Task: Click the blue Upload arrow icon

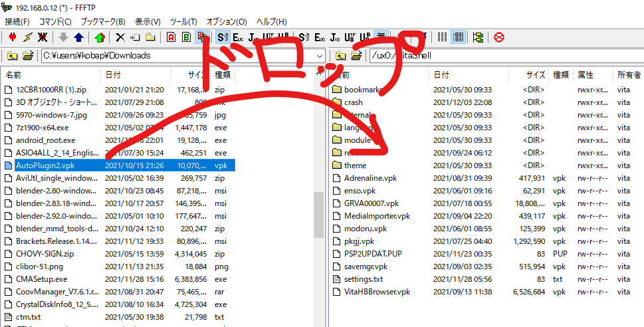Action: tap(78, 37)
